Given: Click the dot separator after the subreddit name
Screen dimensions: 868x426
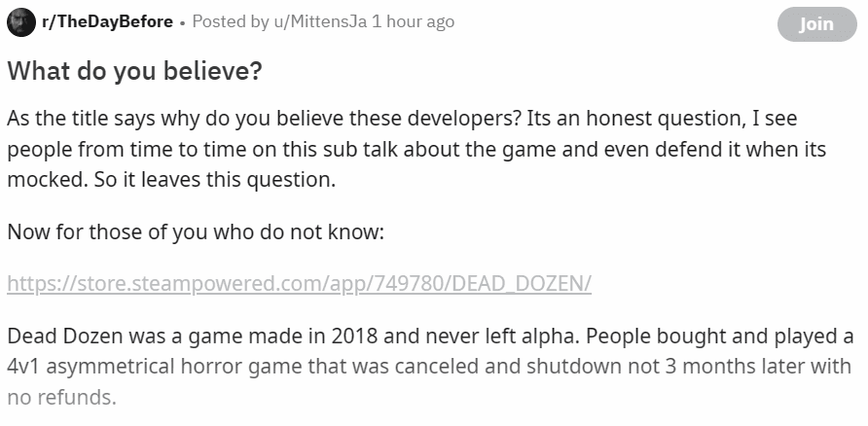Looking at the screenshot, I should [183, 21].
